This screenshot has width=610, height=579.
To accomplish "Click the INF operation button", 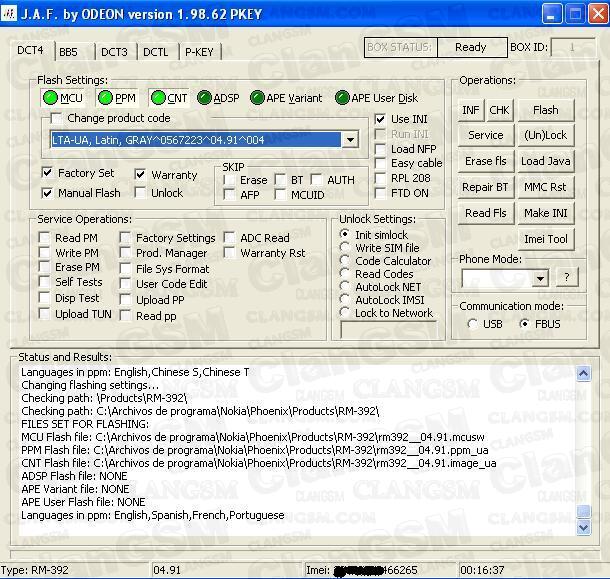I will tap(471, 110).
